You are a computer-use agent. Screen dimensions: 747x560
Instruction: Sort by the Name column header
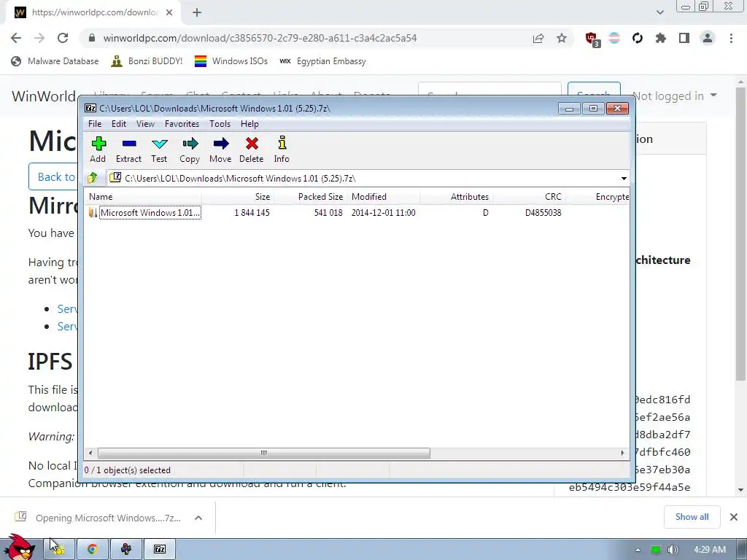tap(142, 197)
